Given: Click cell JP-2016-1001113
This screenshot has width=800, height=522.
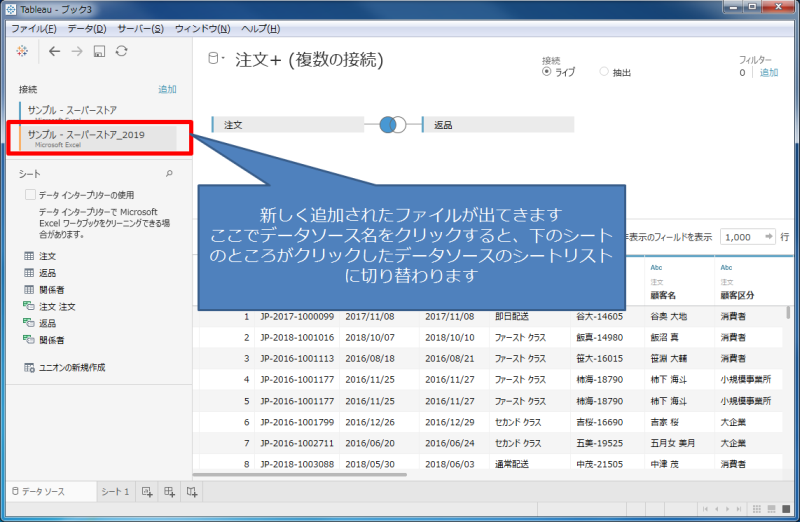Looking at the screenshot, I should click(297, 358).
